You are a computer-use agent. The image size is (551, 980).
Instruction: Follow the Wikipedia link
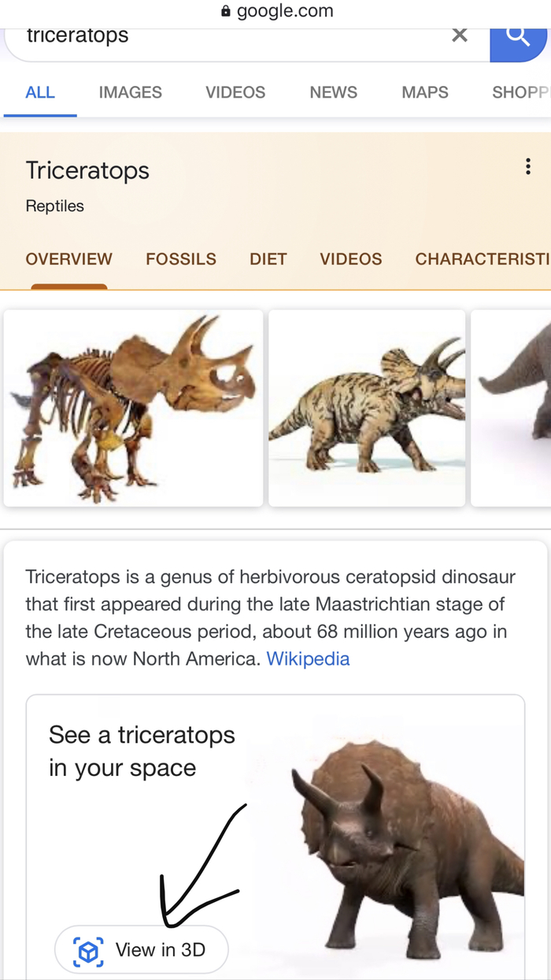click(x=308, y=659)
